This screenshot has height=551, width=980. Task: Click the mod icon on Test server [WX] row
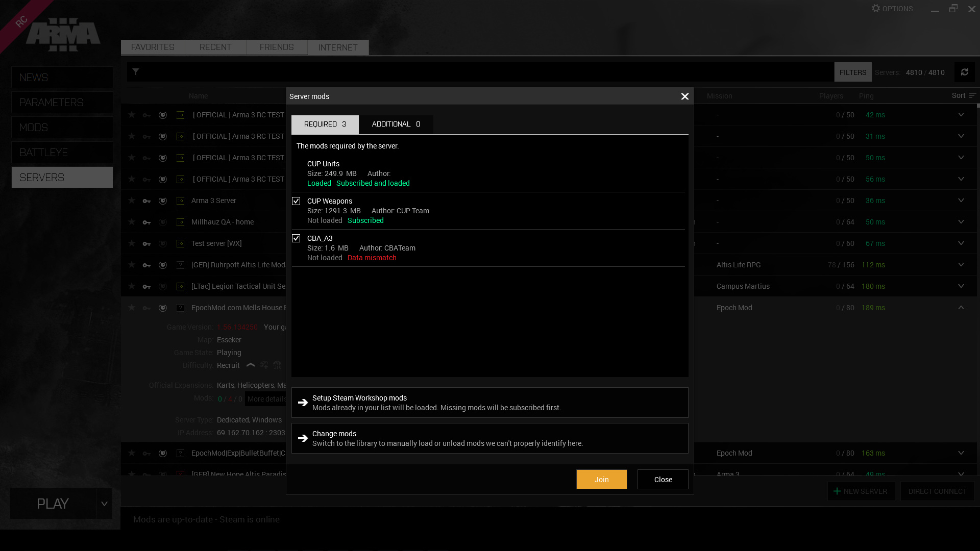[180, 243]
